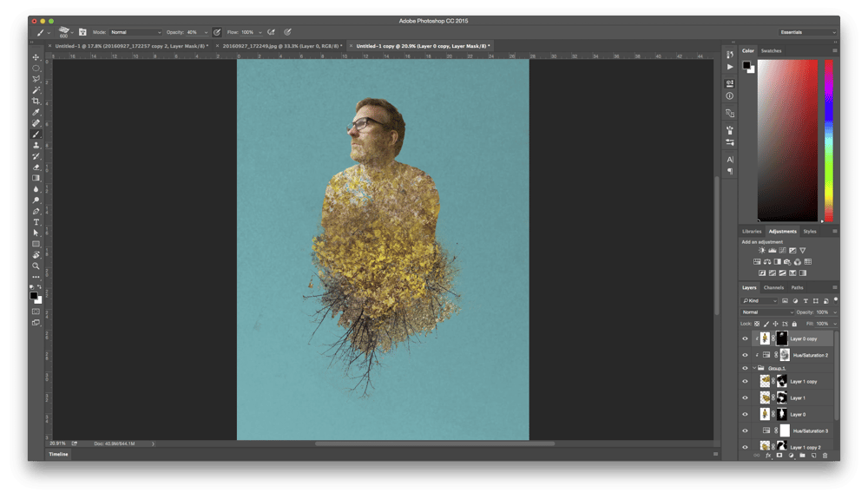
Task: Create new group folder icon
Action: pos(802,456)
